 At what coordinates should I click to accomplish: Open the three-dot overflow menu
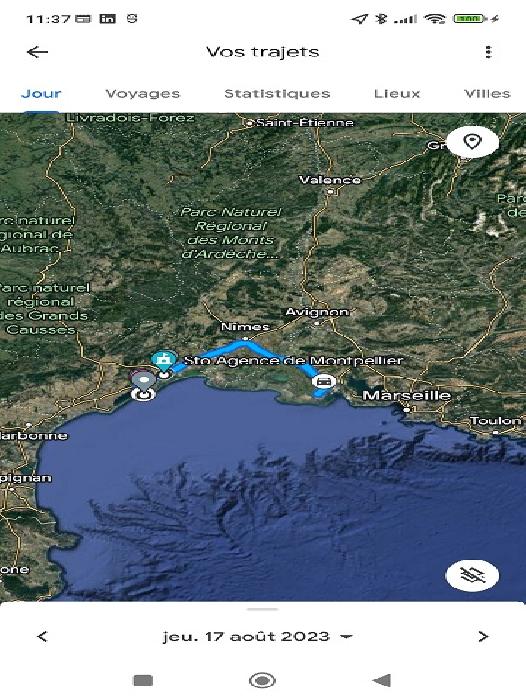pyautogui.click(x=488, y=52)
